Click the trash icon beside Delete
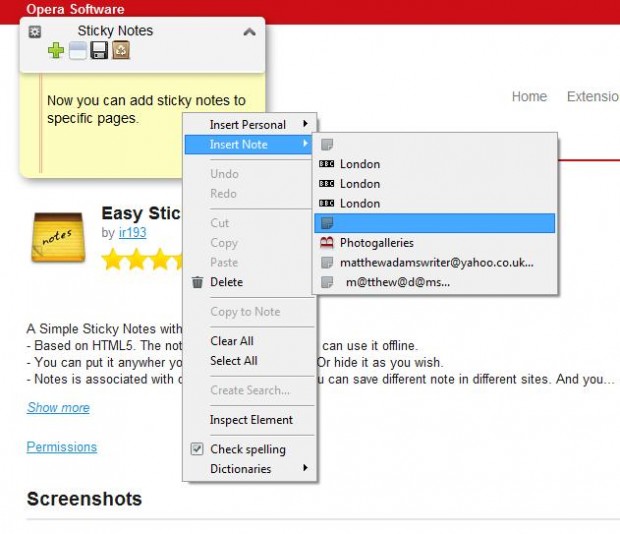 coord(197,282)
